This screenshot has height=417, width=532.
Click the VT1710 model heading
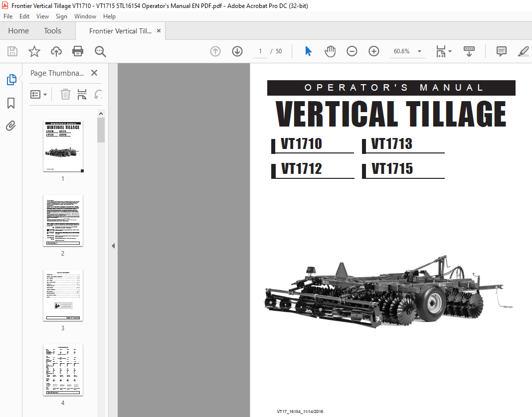[x=301, y=144]
